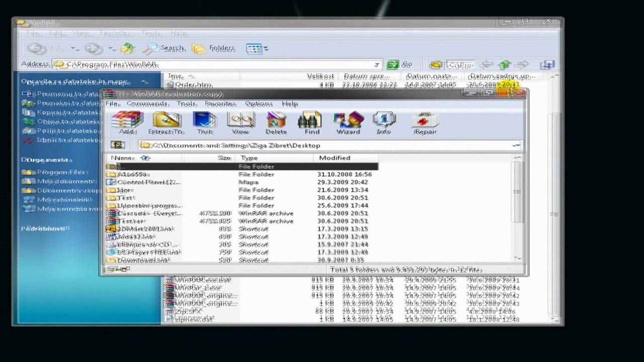This screenshot has height=362, width=644.
Task: Click the Up folder icon in Explorer toolbar
Action: 128,49
